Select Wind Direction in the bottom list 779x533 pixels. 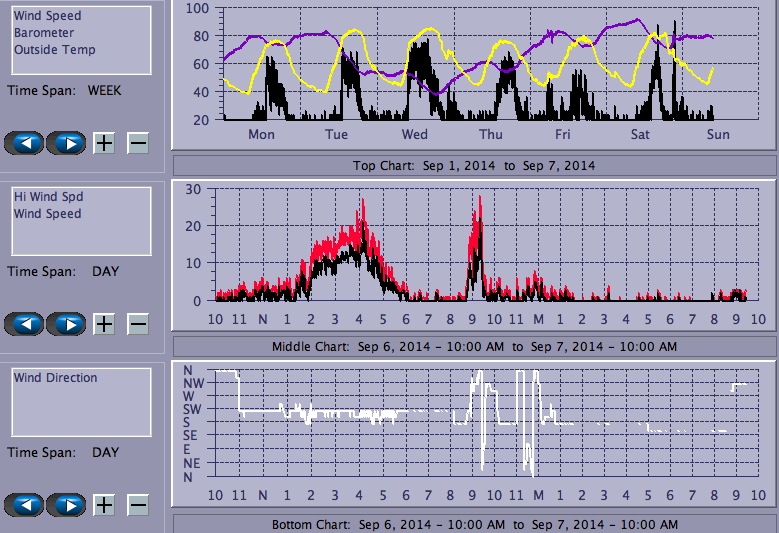point(55,378)
